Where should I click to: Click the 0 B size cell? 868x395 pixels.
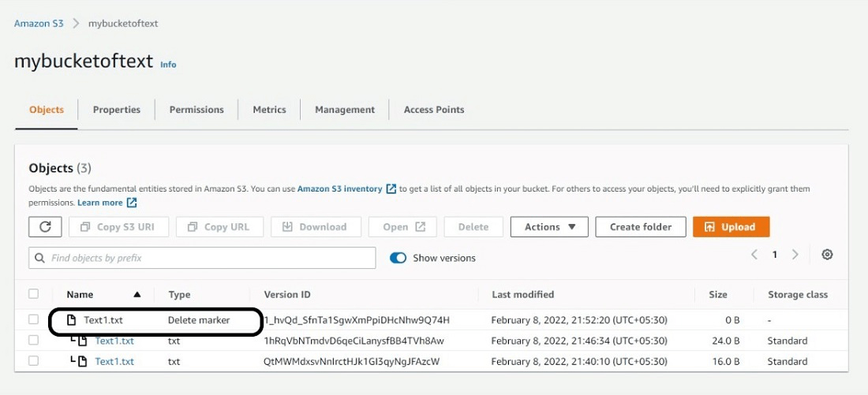(731, 320)
